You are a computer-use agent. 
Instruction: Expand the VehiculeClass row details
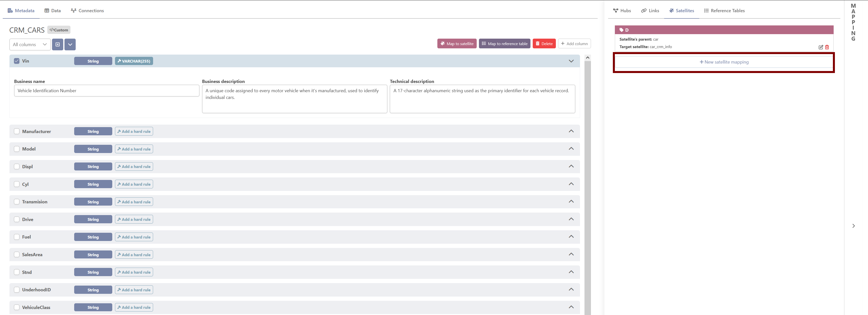571,307
